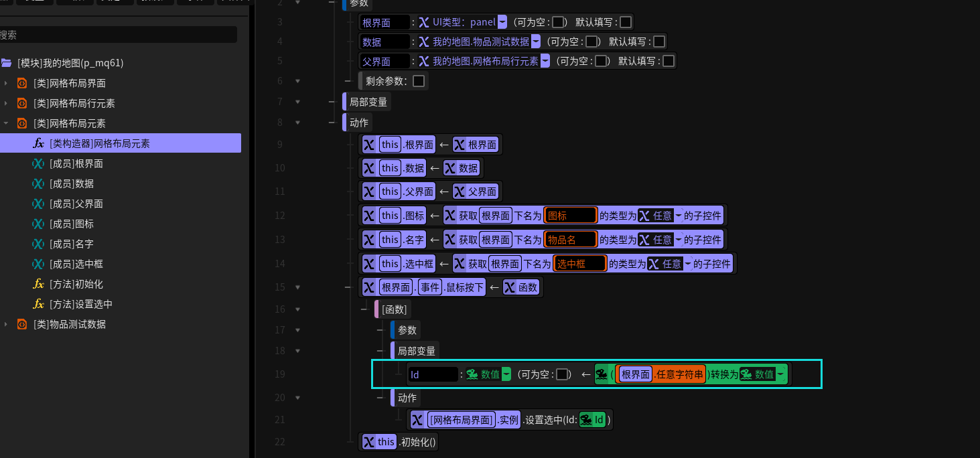
Task: Click the variable X icon before this.根界面
Action: coord(368,144)
